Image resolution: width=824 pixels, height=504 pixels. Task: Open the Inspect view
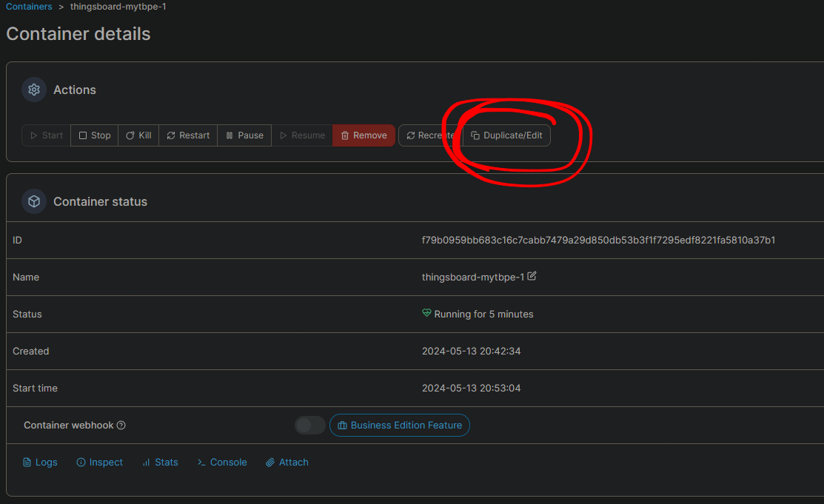point(100,463)
